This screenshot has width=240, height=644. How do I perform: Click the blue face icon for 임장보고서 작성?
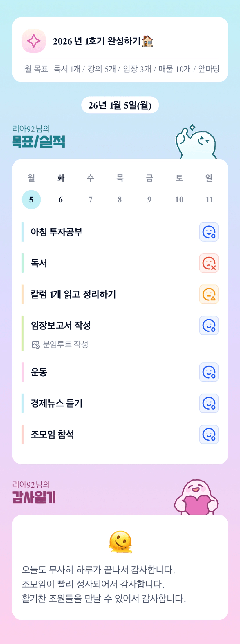pos(209,325)
